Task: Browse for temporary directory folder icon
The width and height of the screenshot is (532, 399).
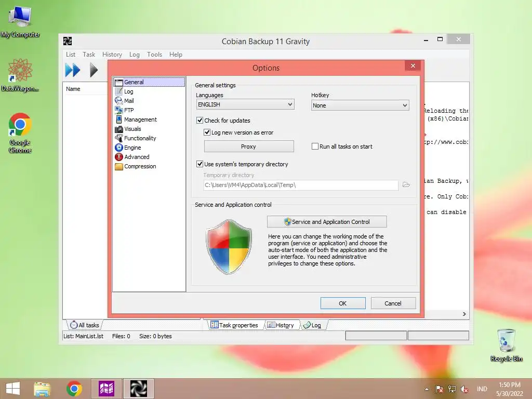Action: (406, 184)
